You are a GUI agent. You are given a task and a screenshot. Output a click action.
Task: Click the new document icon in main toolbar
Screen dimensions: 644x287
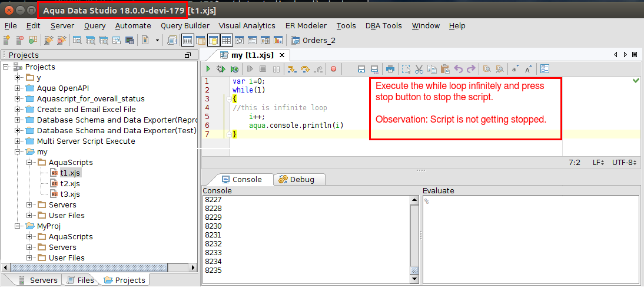[145, 40]
